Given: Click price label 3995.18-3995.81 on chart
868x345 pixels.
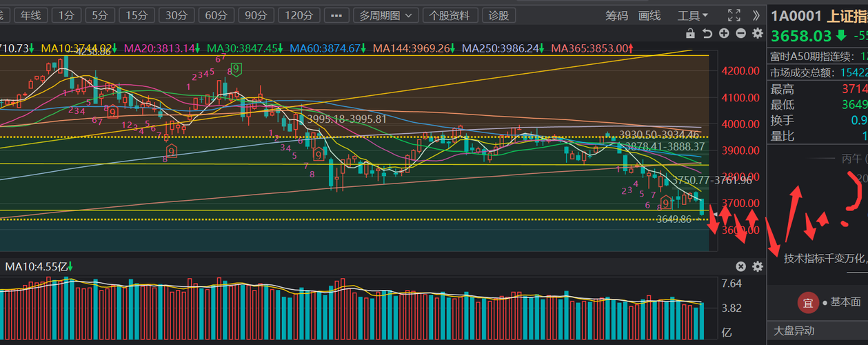Looking at the screenshot, I should coord(347,119).
